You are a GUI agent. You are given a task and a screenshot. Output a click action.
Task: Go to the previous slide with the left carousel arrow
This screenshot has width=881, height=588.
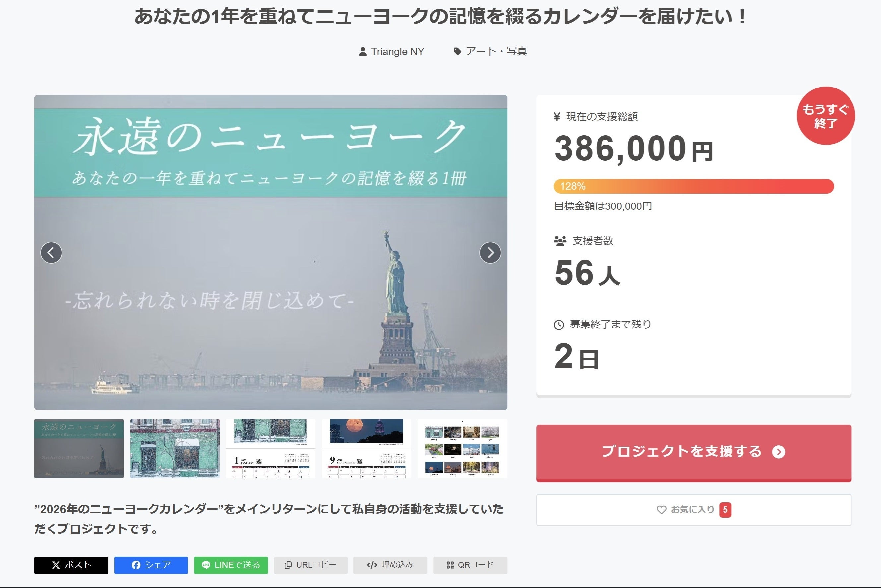click(51, 252)
